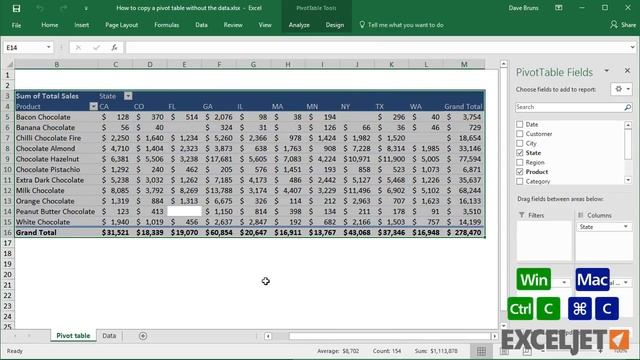Select the PivotTable Design tab
Image resolution: width=640 pixels, height=360 pixels.
[335, 25]
